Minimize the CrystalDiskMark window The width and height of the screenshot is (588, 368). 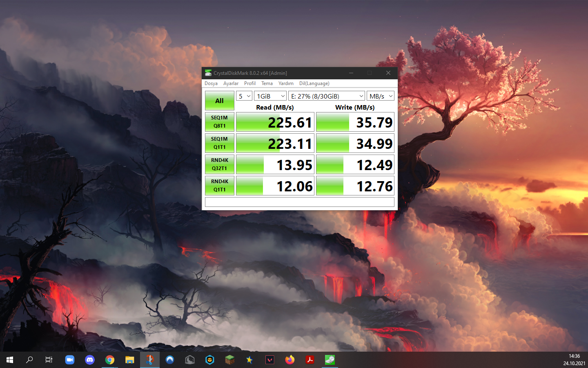351,73
